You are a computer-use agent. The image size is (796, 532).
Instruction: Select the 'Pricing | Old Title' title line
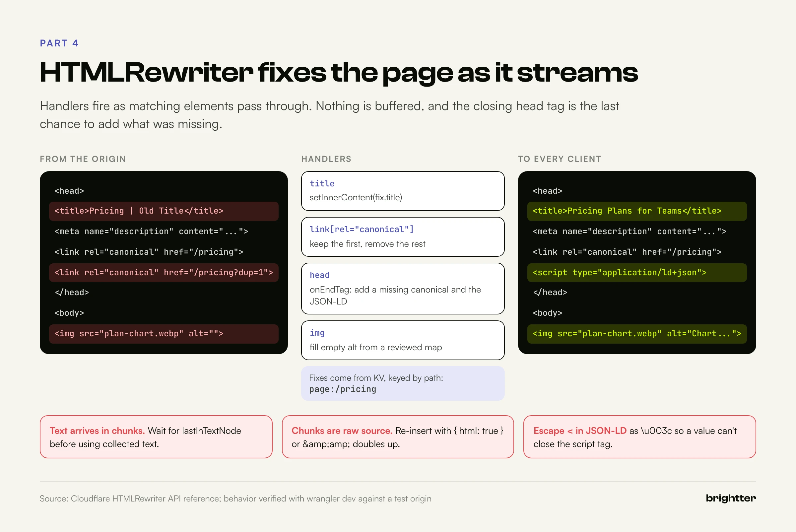click(x=164, y=211)
